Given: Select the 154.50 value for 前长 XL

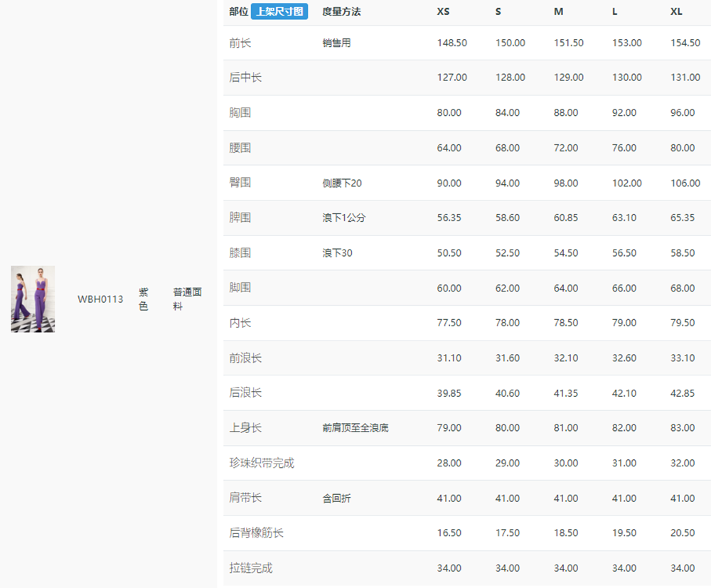Looking at the screenshot, I should click(x=685, y=43).
